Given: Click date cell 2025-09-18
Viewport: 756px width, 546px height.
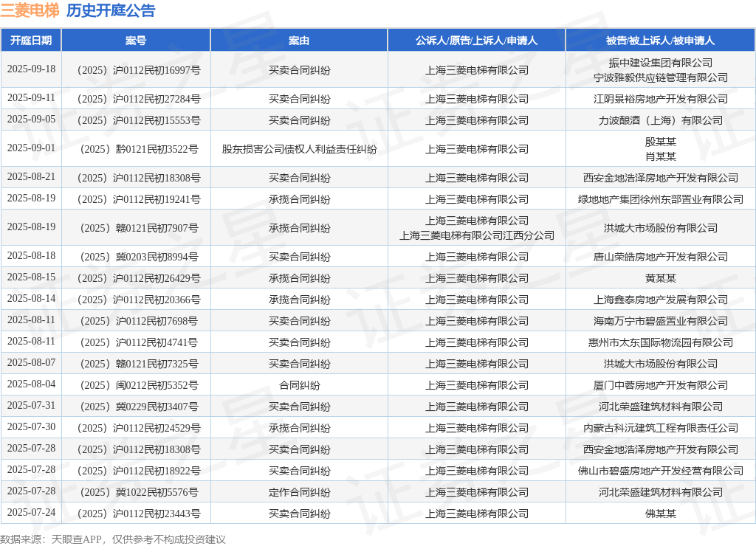Looking at the screenshot, I should point(31,69).
